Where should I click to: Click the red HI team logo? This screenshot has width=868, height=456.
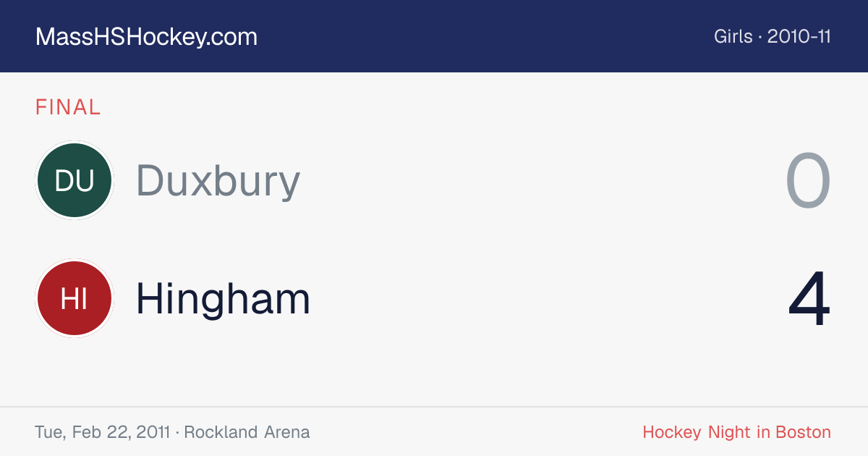coord(75,298)
